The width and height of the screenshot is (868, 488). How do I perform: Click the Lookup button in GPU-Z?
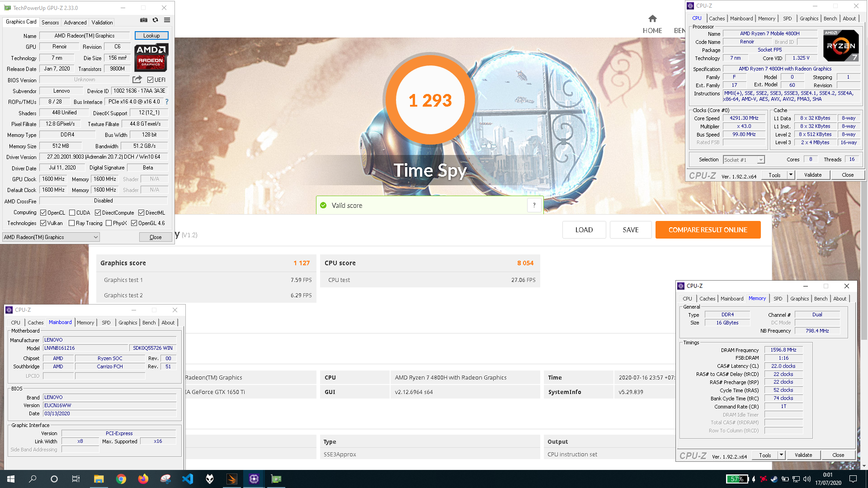(x=151, y=35)
